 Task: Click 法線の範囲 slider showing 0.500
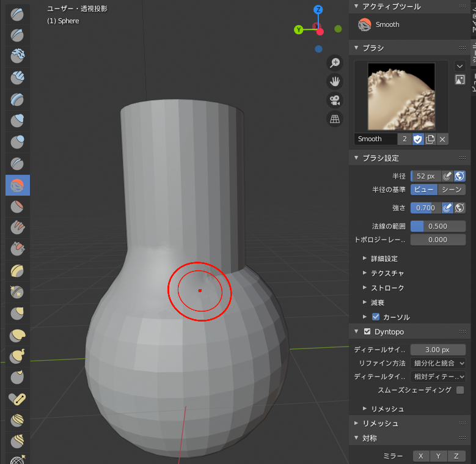point(438,226)
